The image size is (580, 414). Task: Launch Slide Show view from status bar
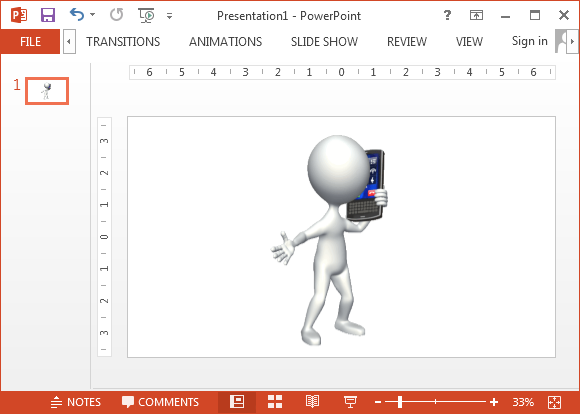pos(350,402)
